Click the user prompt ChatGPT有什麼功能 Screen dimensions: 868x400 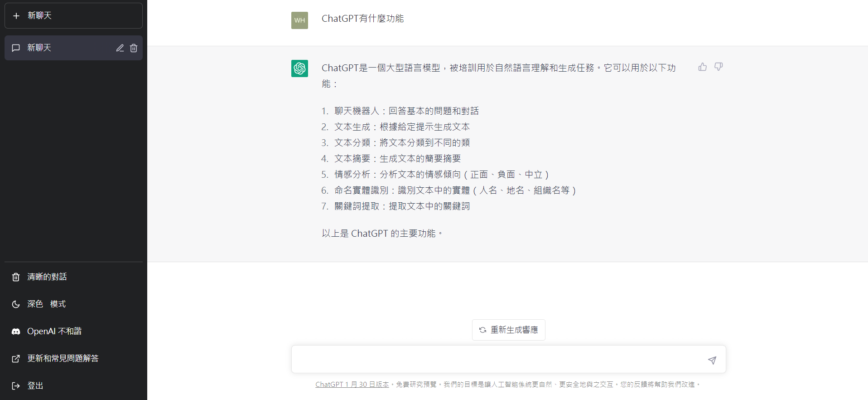362,19
